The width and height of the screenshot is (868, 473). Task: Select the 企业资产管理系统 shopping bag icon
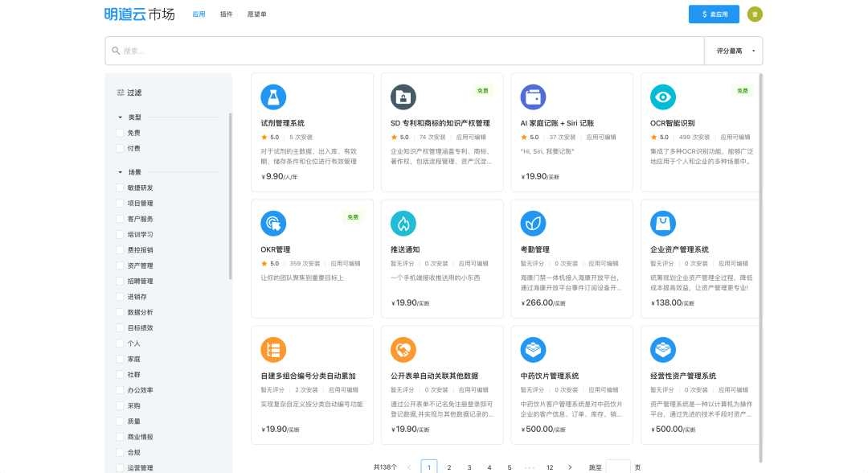(x=662, y=223)
